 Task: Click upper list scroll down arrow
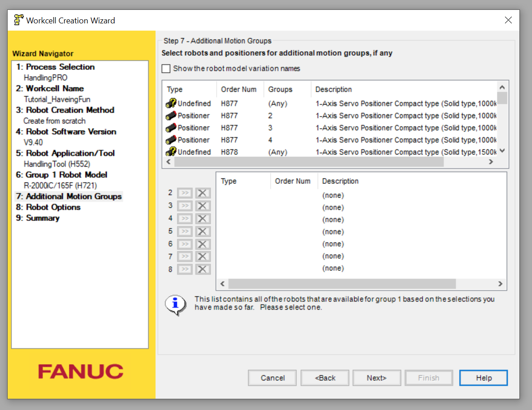tap(502, 151)
